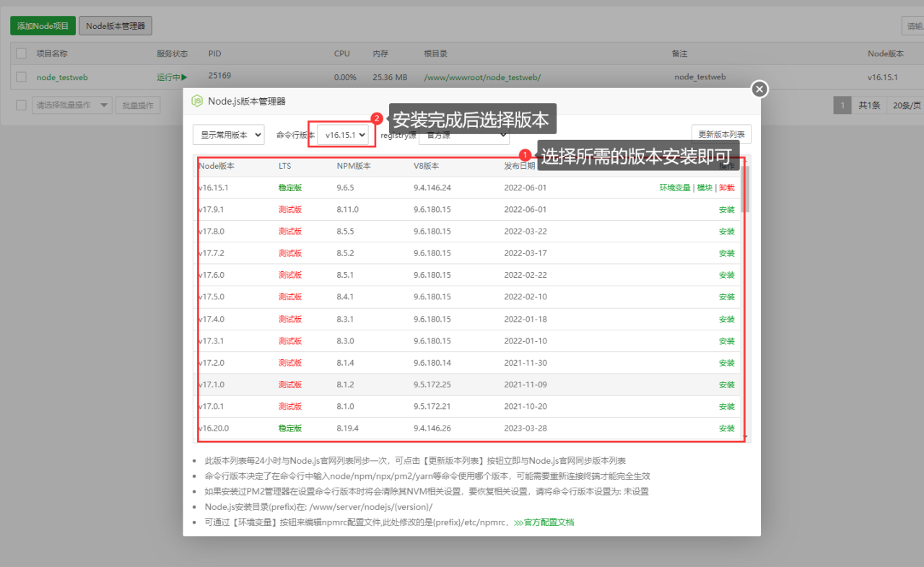
Task: Open the 显示常用版本 filter dropdown
Action: pyautogui.click(x=228, y=134)
